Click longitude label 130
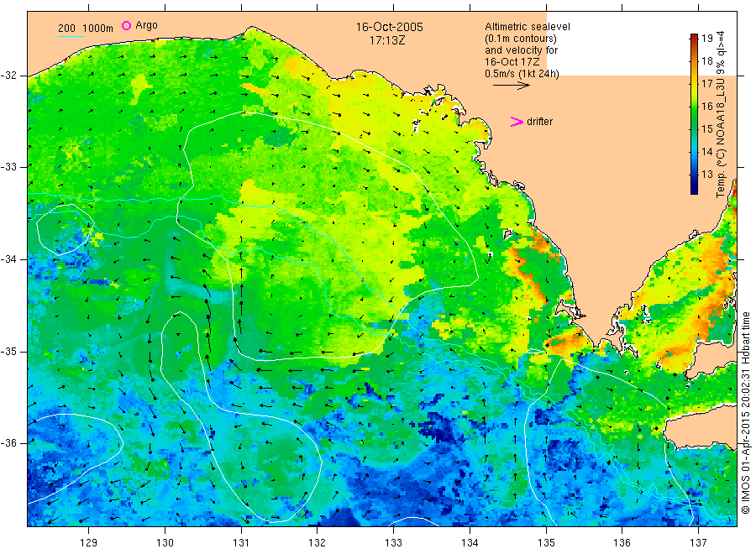 (165, 543)
